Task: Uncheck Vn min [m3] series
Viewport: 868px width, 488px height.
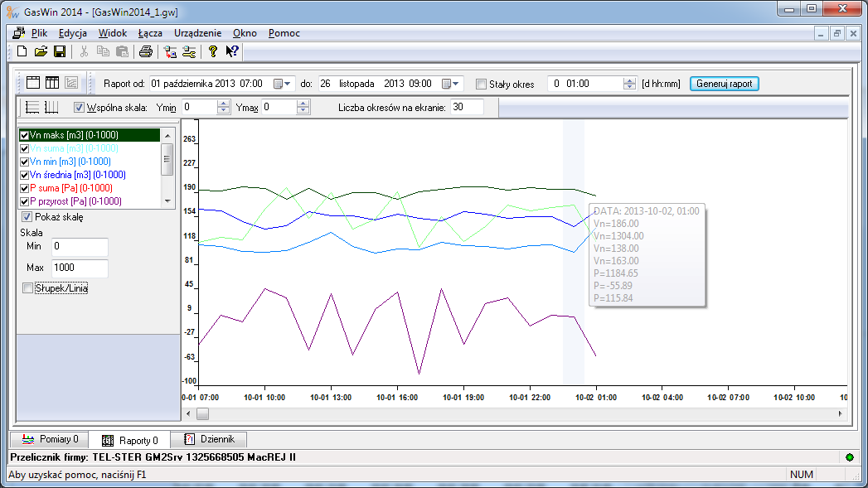Action: click(24, 162)
